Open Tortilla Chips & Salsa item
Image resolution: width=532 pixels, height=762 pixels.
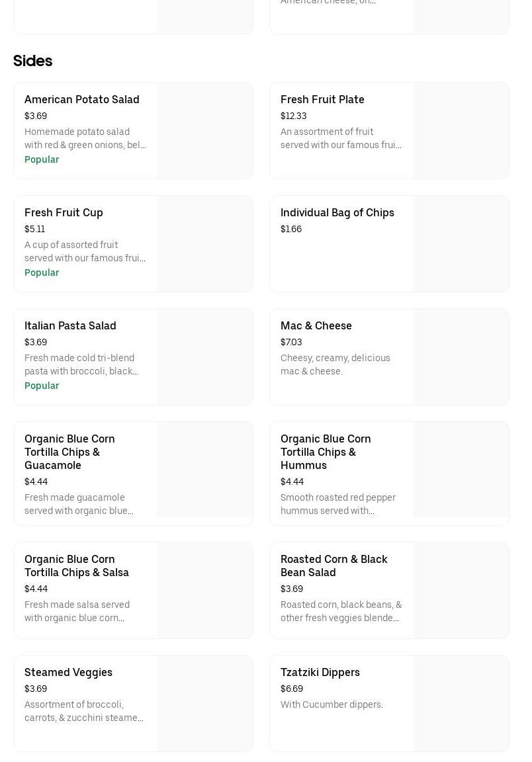tap(77, 566)
